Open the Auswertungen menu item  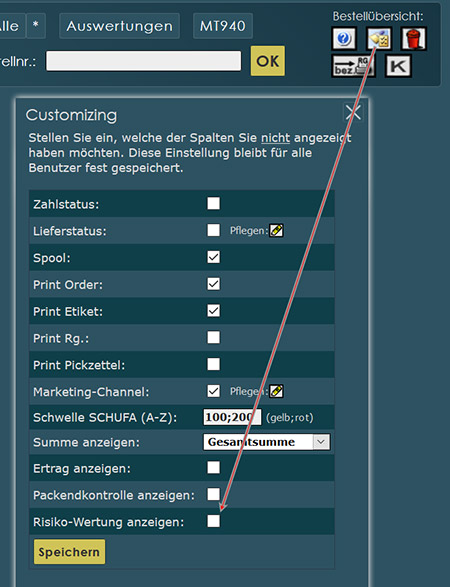(x=119, y=26)
